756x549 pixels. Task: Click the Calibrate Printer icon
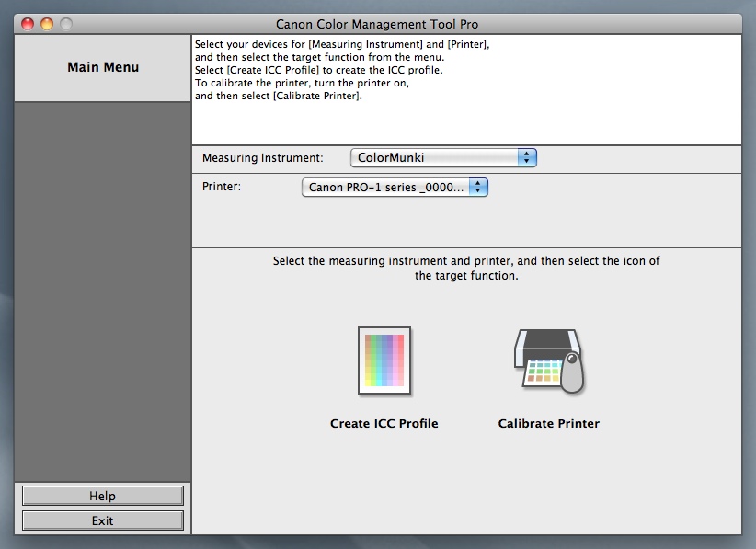(x=549, y=362)
